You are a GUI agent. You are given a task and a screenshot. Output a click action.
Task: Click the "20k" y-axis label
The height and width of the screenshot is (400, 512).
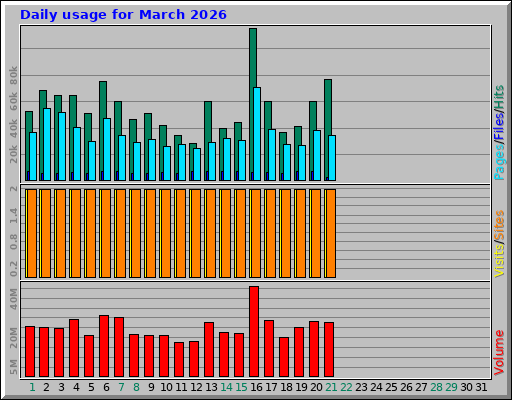click(13, 154)
